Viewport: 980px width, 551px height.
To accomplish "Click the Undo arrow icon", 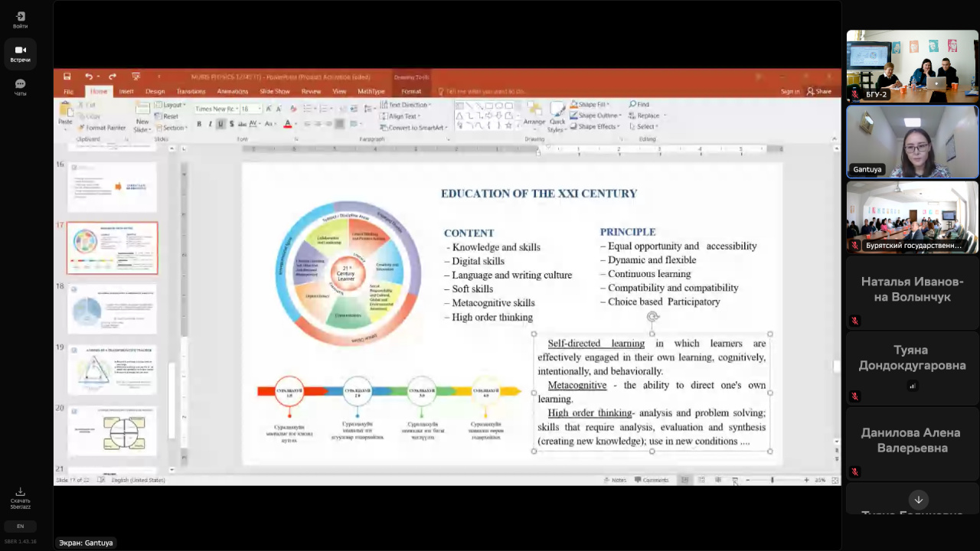I will pos(89,77).
